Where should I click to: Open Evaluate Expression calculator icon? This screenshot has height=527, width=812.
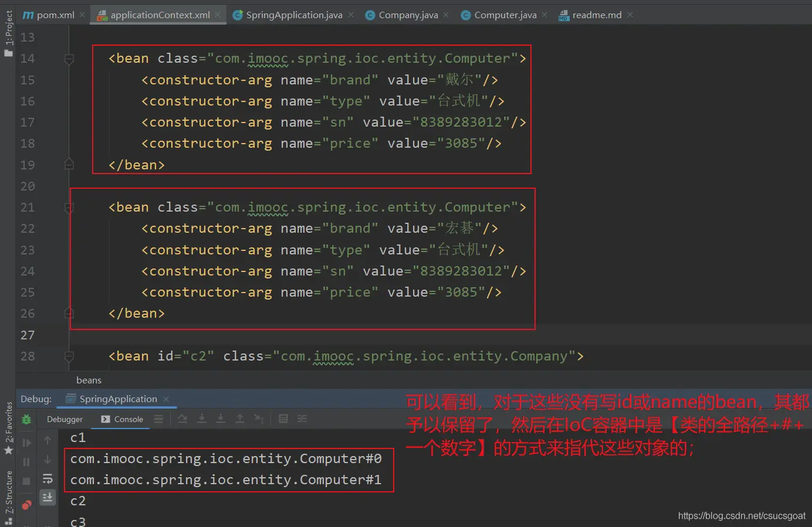283,419
